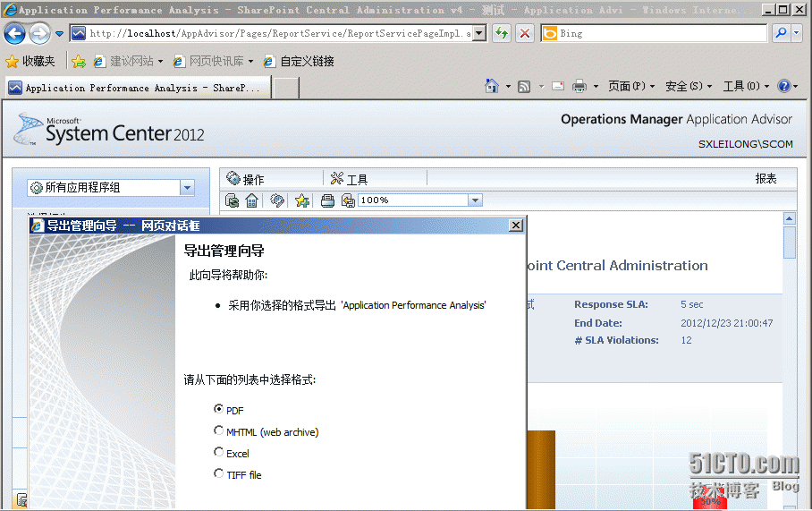Expand the Home icon dropdown arrow
The width and height of the screenshot is (812, 511).
point(508,87)
